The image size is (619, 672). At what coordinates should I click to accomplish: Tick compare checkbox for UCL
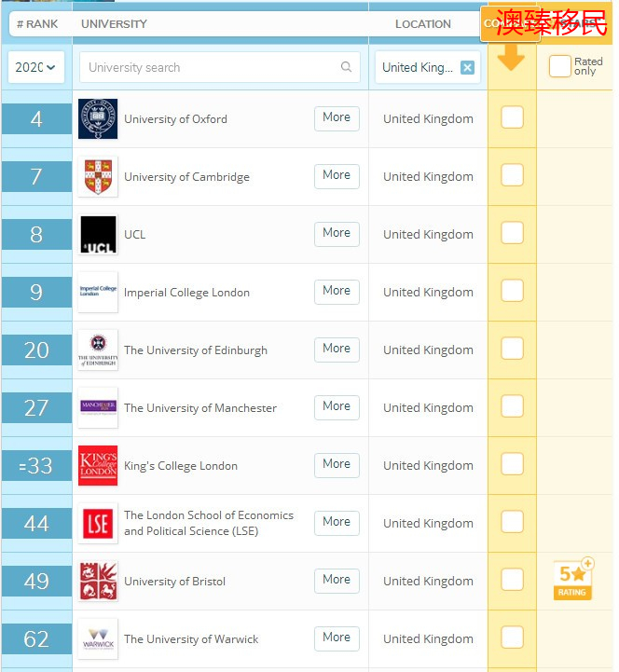pos(512,233)
